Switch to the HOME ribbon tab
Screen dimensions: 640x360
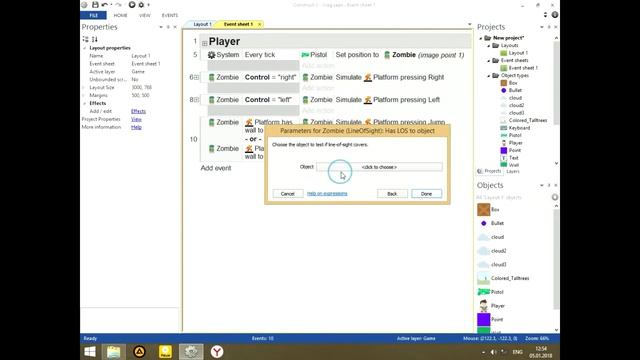[120, 15]
